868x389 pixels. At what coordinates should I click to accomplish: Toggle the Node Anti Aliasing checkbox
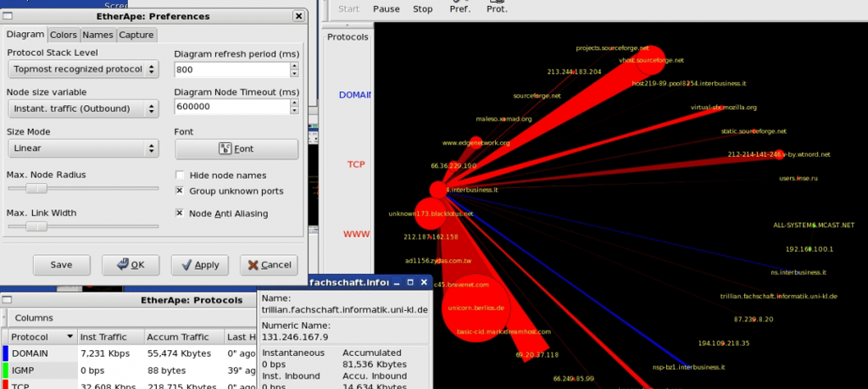180,213
